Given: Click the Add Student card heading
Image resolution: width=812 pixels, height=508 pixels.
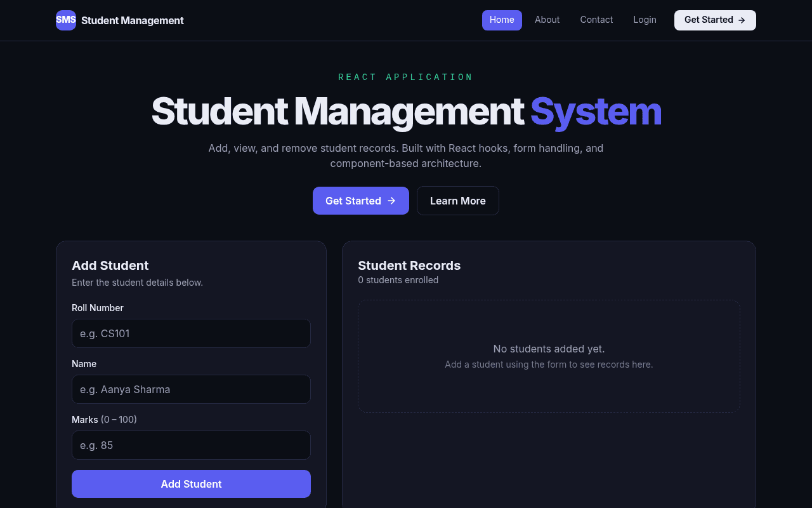Looking at the screenshot, I should coord(110,265).
